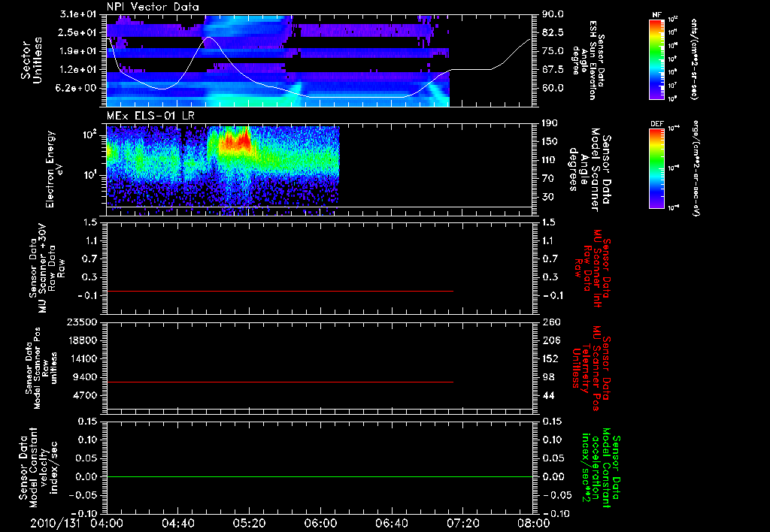Select the "MEx ELS-01 LR" panel title
The image size is (770, 532).
(x=150, y=116)
